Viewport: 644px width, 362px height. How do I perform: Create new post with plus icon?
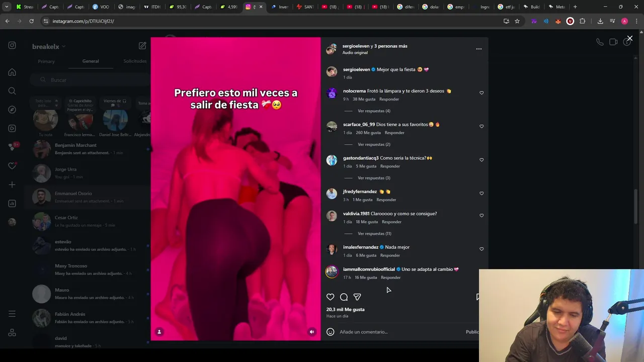[12, 185]
